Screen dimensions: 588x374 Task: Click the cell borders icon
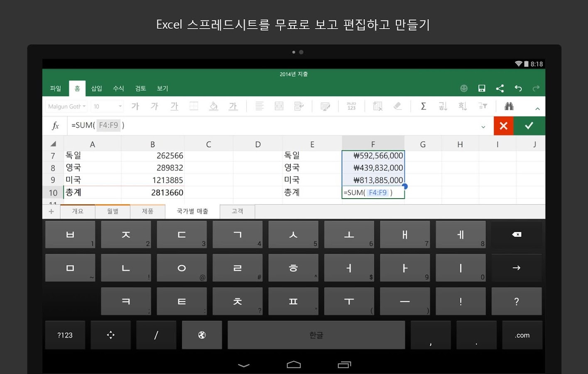(x=194, y=106)
